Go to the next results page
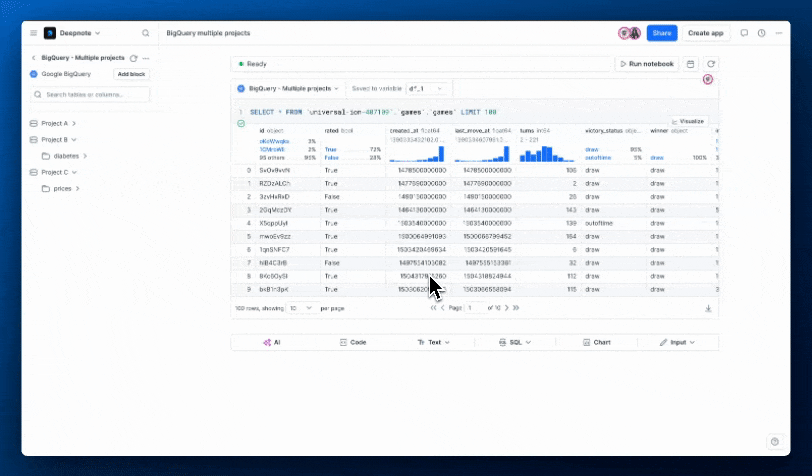The image size is (812, 476). click(x=506, y=308)
